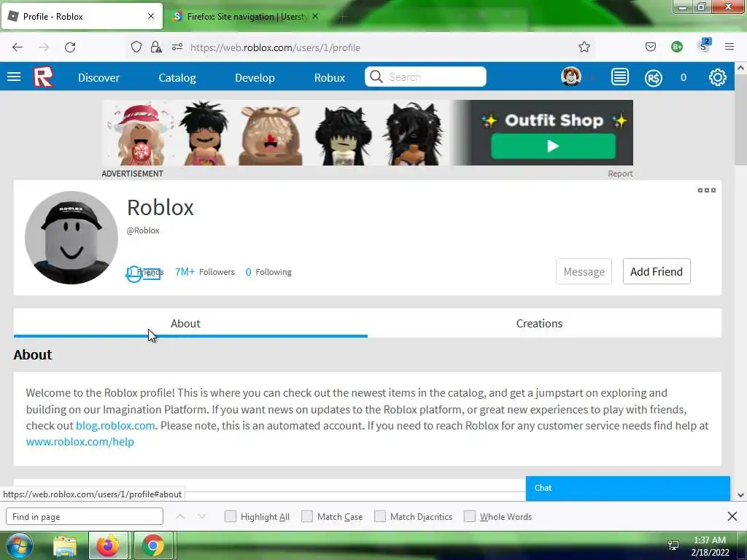Image resolution: width=747 pixels, height=560 pixels.
Task: Go to the Catalog page
Action: tap(177, 77)
